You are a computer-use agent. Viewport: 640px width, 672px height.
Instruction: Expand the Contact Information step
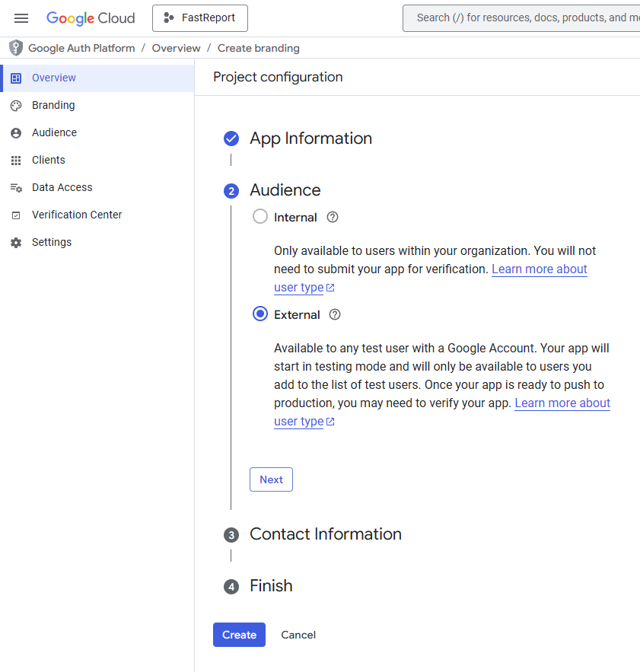[x=325, y=534]
